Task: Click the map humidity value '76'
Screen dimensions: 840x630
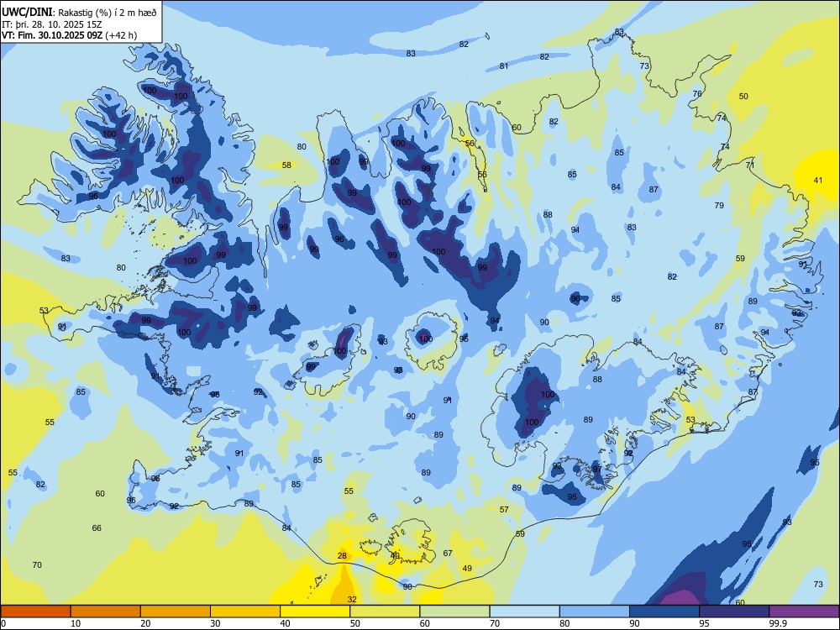Action: click(697, 94)
